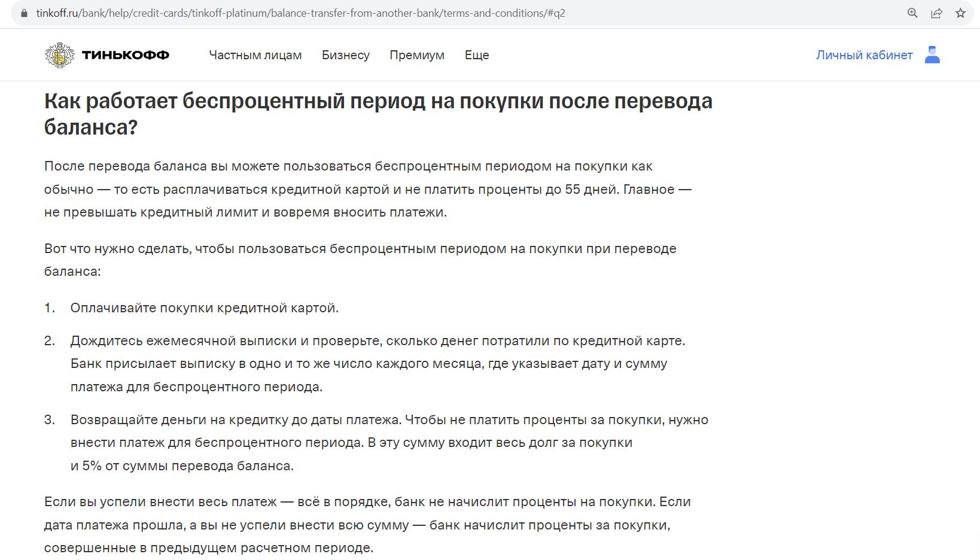Open the zoom magnifier icon in address bar

click(x=912, y=13)
